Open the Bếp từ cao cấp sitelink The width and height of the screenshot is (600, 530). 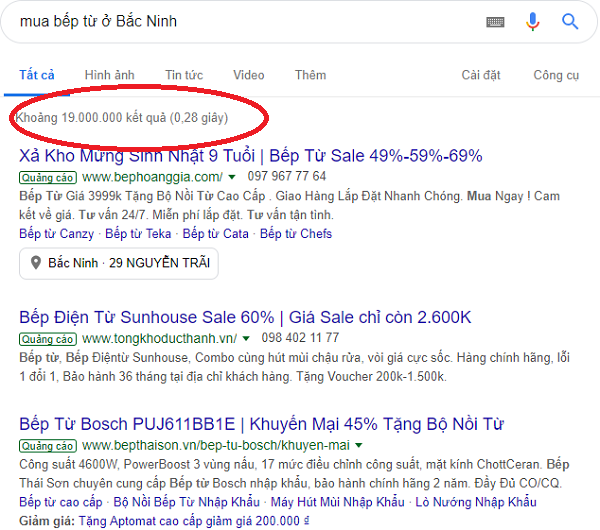click(x=61, y=502)
